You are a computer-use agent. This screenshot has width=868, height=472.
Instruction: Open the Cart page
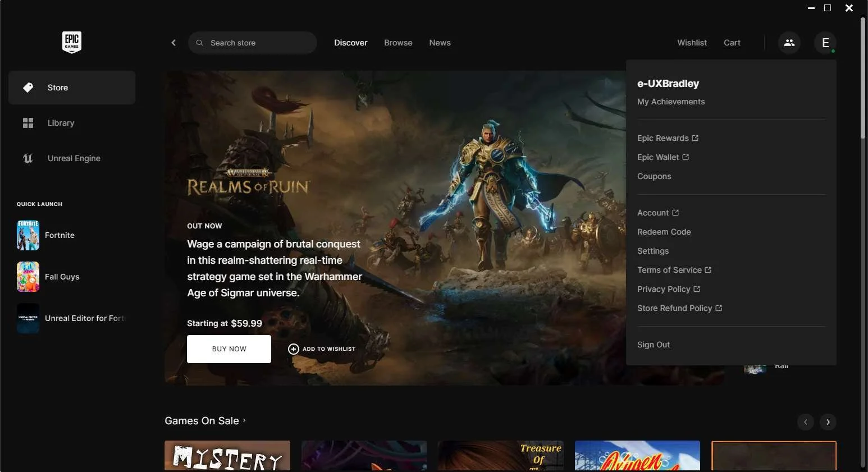[732, 43]
